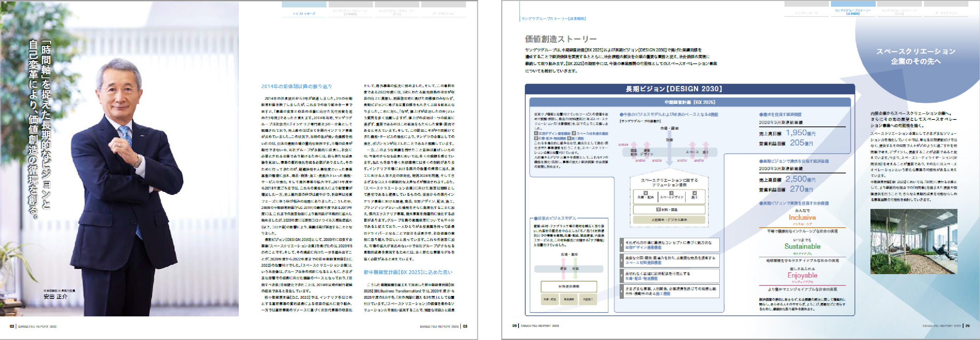Click the sales target value 1,950億円
The height and width of the screenshot is (340, 980).
point(800,133)
